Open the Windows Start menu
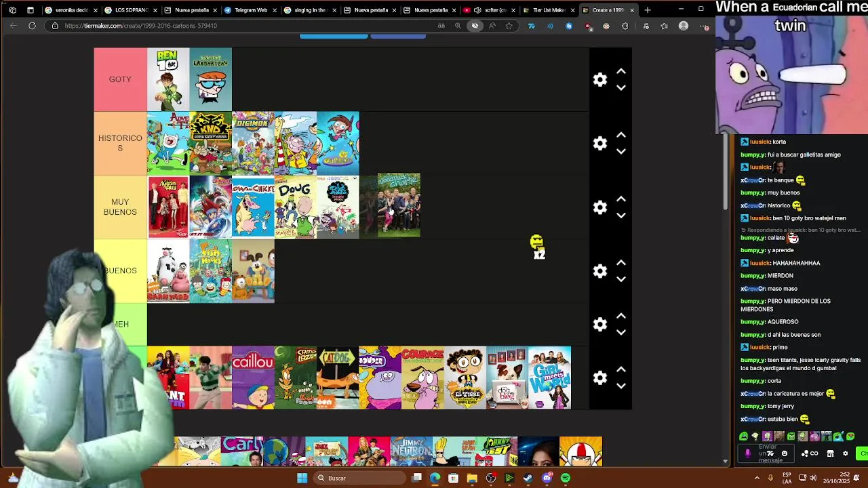Image resolution: width=868 pixels, height=488 pixels. pos(302,478)
